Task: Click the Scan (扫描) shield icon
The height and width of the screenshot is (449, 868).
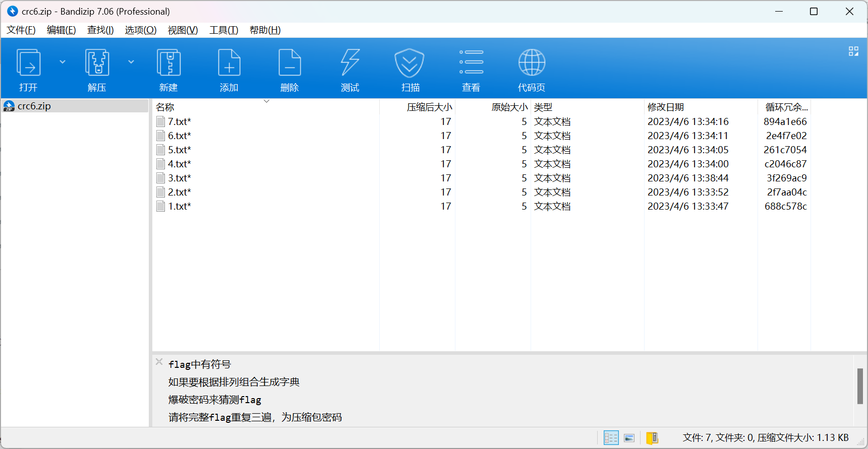Action: 410,63
